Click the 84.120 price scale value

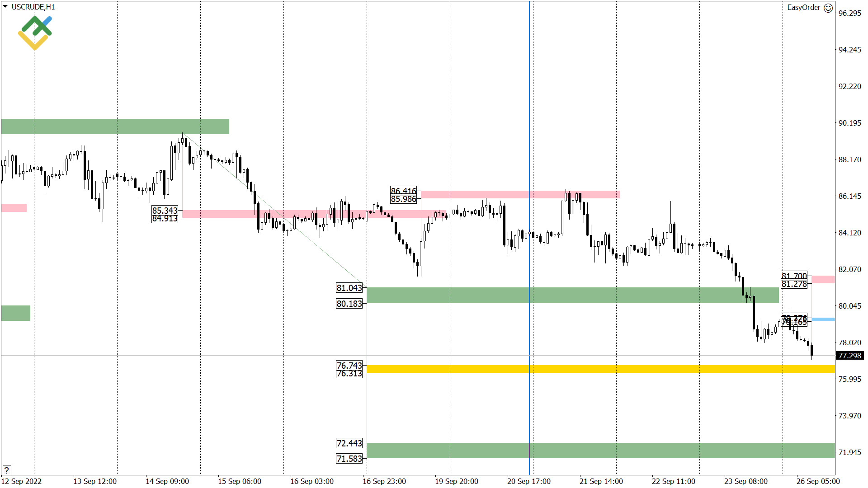tap(850, 233)
